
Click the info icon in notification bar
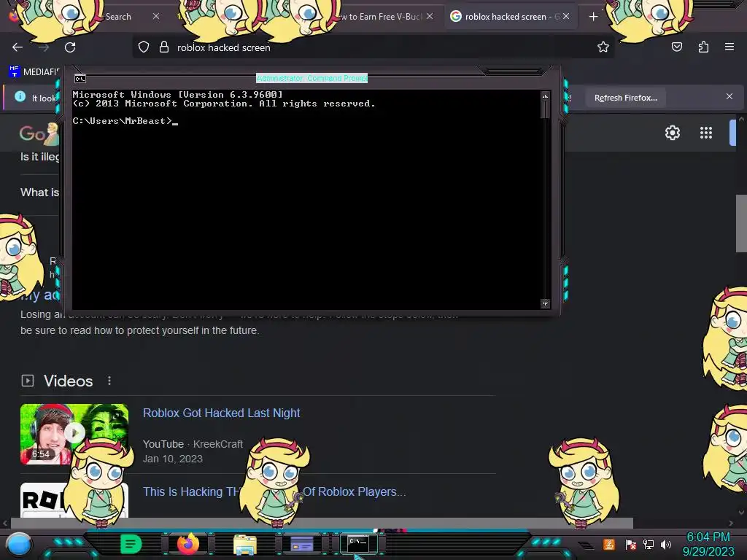20,97
